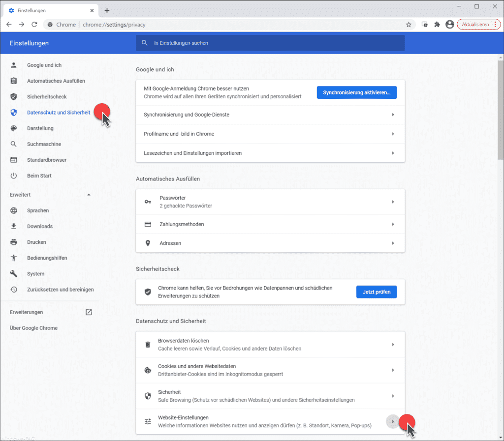Click the Einstellungen header title

tap(29, 43)
